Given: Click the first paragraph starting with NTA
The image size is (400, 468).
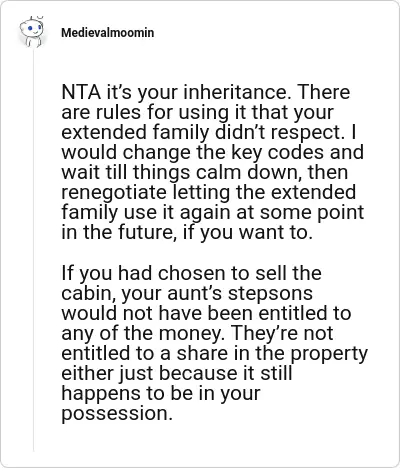Looking at the screenshot, I should coord(213,162).
